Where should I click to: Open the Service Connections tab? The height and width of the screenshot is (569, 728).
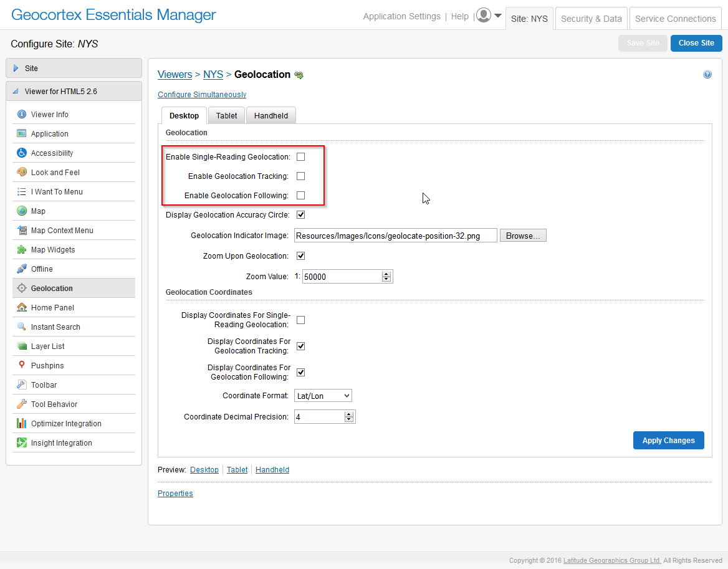[x=676, y=19]
